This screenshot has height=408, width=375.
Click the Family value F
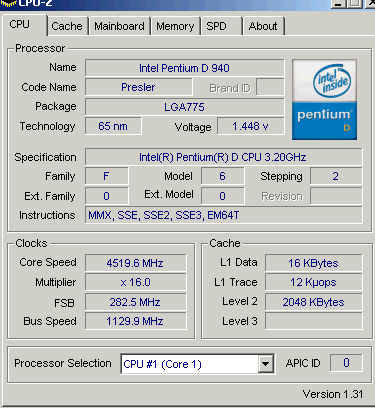(x=106, y=176)
